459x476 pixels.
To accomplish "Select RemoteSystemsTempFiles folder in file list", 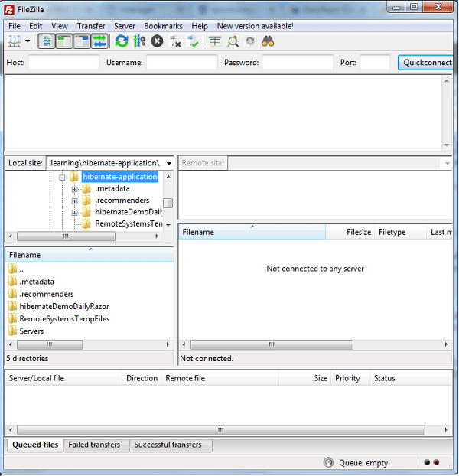I will click(64, 319).
